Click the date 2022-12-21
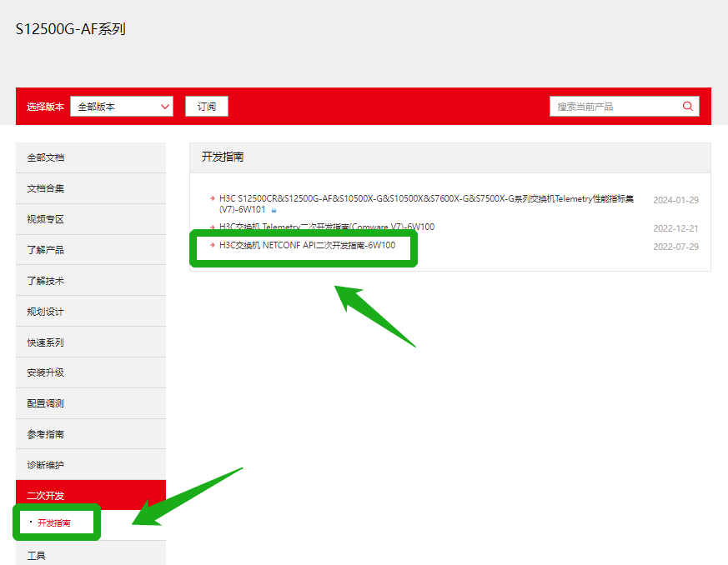Image resolution: width=728 pixels, height=565 pixels. (x=675, y=228)
